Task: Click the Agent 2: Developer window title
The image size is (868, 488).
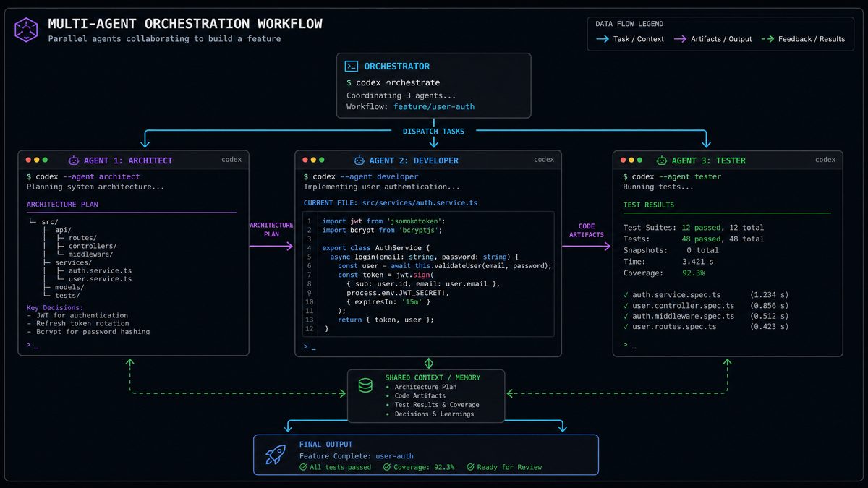Action: click(x=414, y=160)
